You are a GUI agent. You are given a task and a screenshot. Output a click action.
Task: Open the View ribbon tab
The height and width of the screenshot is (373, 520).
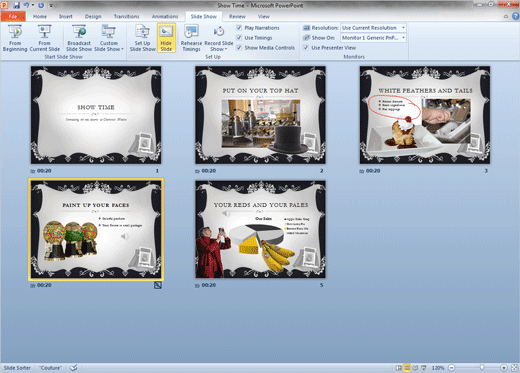263,16
